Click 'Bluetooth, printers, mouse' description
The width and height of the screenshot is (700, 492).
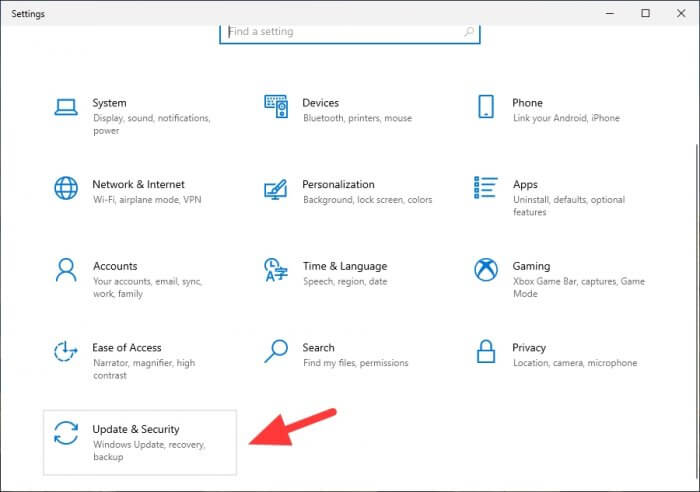(357, 118)
